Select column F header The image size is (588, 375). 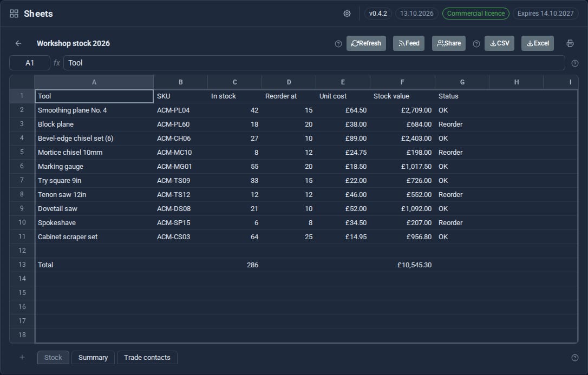(x=402, y=82)
